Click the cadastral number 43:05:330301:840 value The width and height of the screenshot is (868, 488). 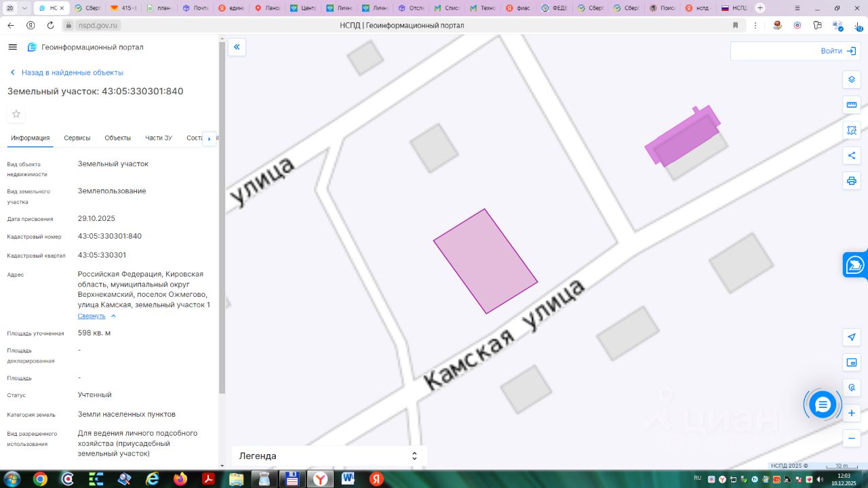tap(110, 237)
